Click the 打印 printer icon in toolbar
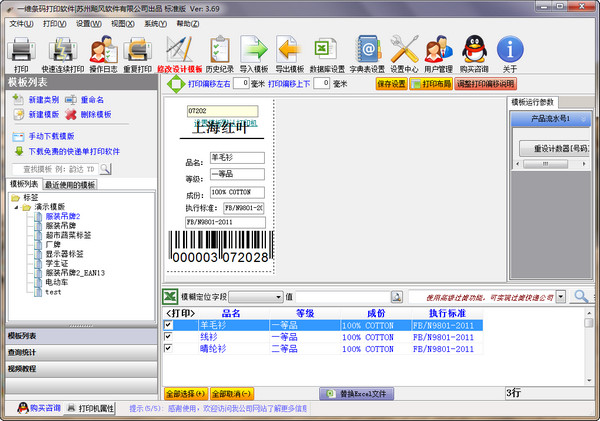This screenshot has height=421, width=600. 21,54
